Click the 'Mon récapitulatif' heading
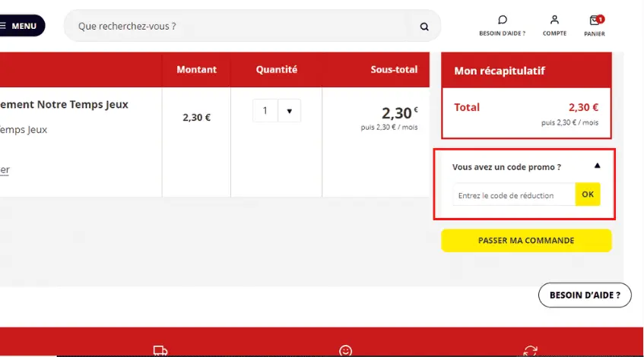This screenshot has height=357, width=644. coord(500,71)
